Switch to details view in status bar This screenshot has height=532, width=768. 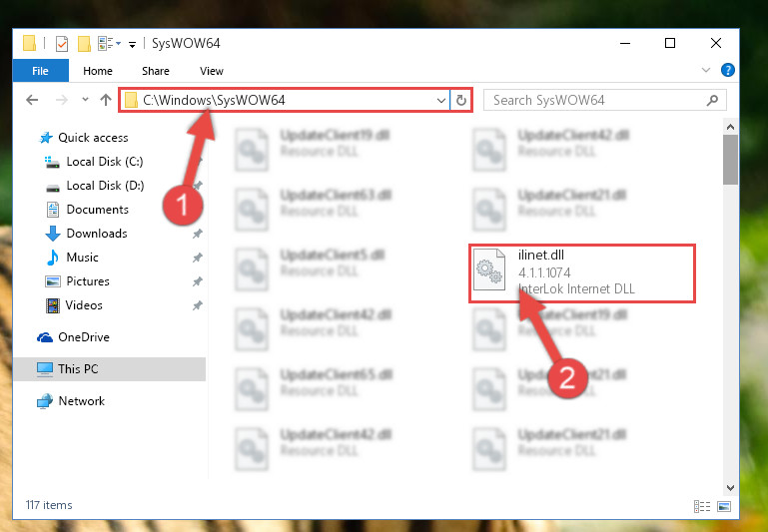tap(696, 508)
